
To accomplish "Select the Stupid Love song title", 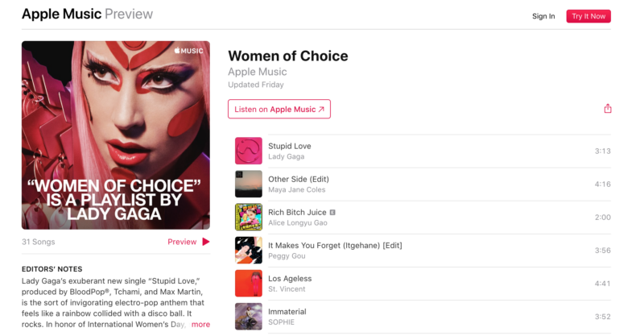I will 289,146.
